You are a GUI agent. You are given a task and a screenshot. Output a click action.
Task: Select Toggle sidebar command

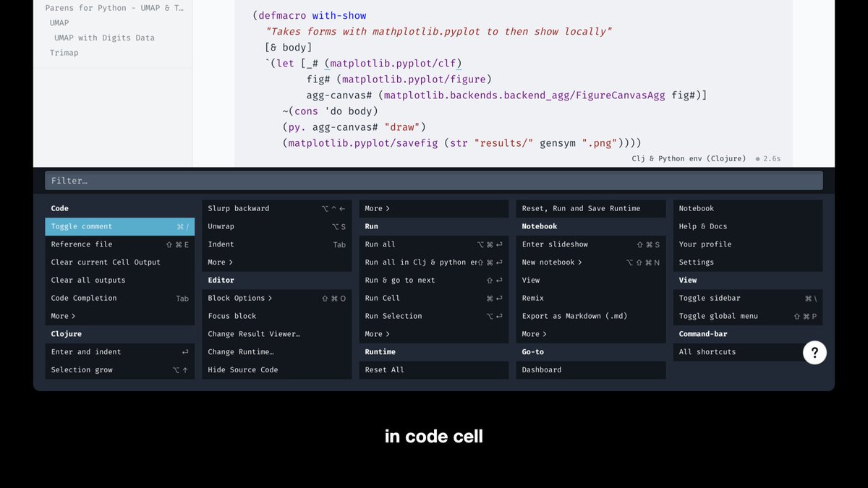coord(747,298)
